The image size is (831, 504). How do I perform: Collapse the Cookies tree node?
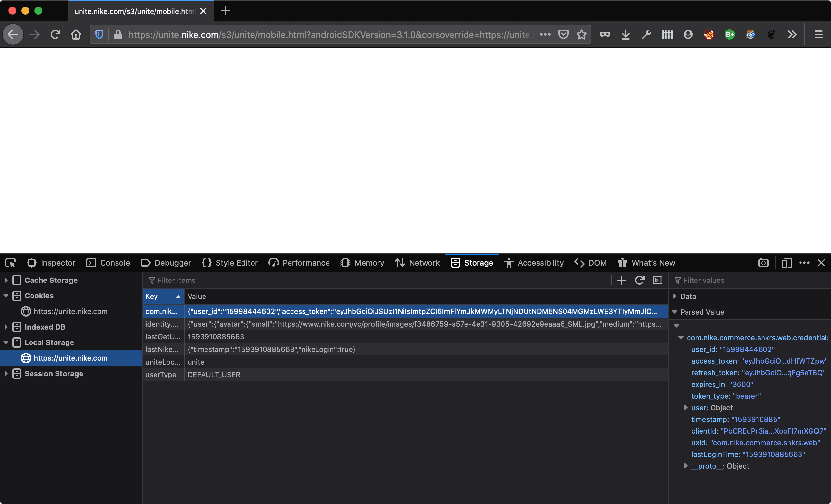point(6,296)
